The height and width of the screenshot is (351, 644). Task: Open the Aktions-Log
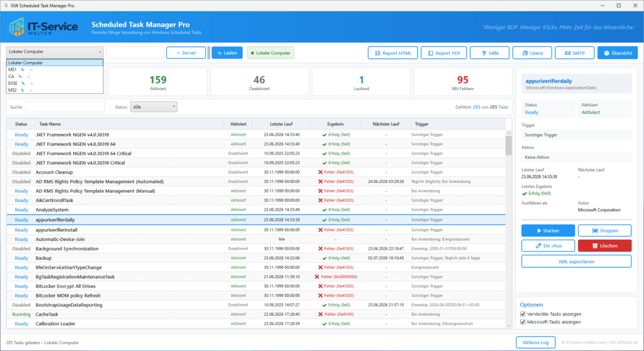536,342
